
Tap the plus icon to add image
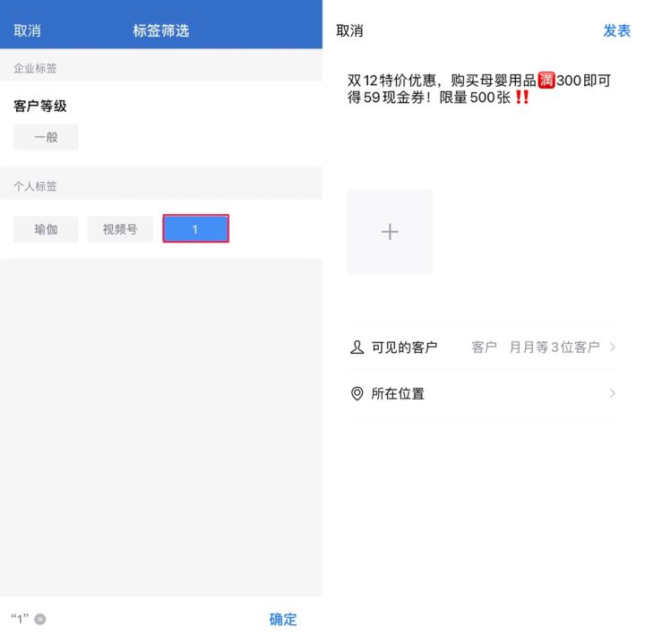pyautogui.click(x=390, y=232)
